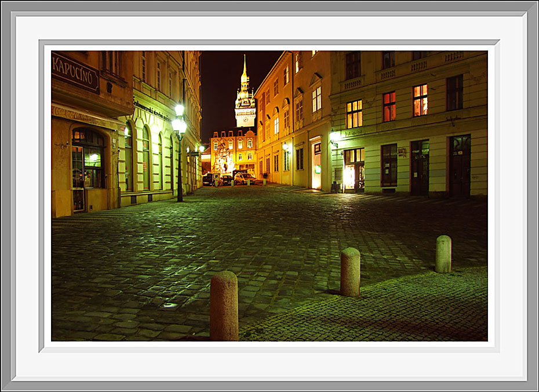Click the parked car at the street's end
The height and width of the screenshot is (392, 539).
(243, 178)
